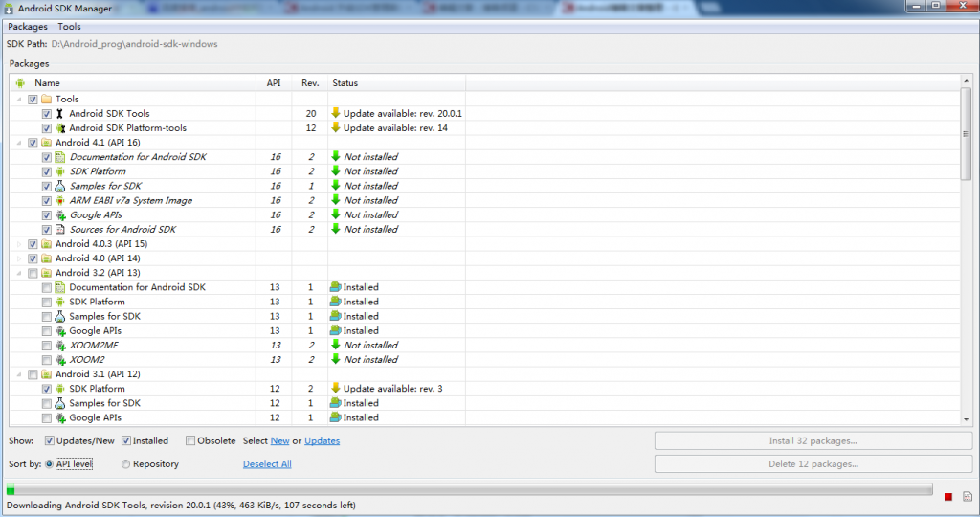Click the Status column header

click(397, 83)
